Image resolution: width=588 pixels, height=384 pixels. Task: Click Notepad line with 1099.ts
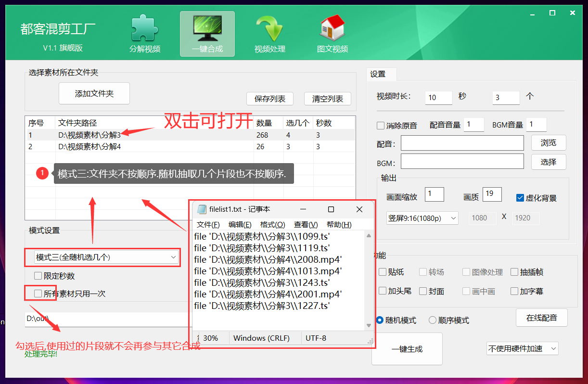tap(262, 236)
